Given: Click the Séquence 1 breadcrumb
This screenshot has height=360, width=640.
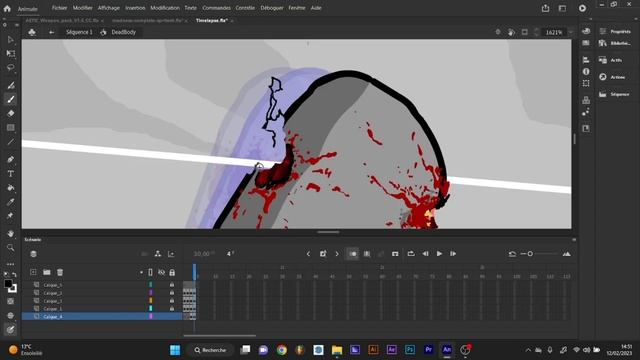Looking at the screenshot, I should point(79,32).
